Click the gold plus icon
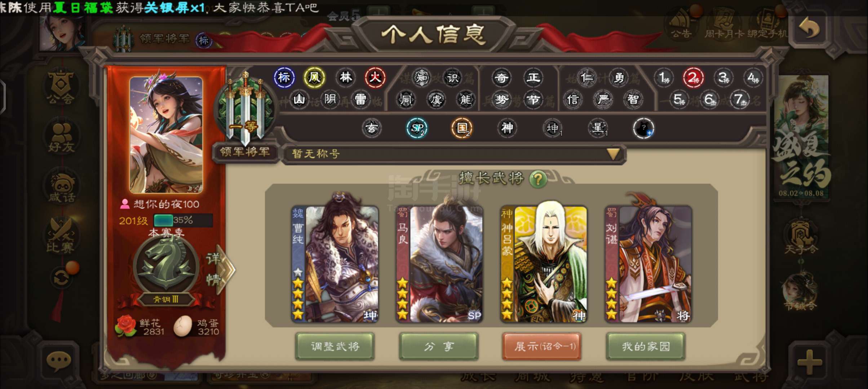 810,362
